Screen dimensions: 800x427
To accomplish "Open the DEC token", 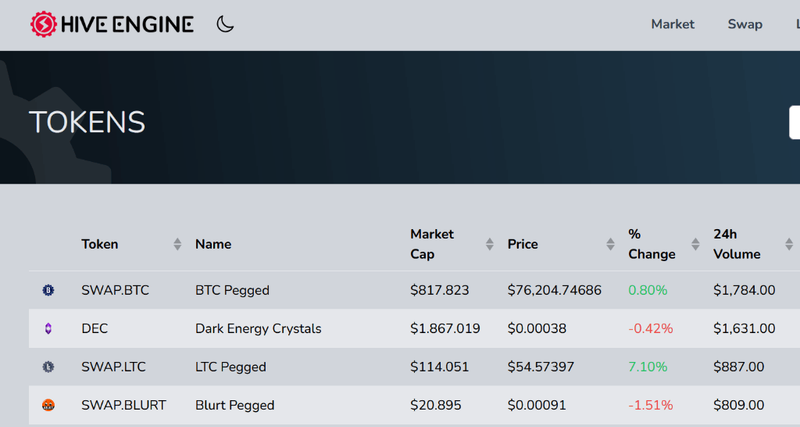I will click(x=94, y=329).
